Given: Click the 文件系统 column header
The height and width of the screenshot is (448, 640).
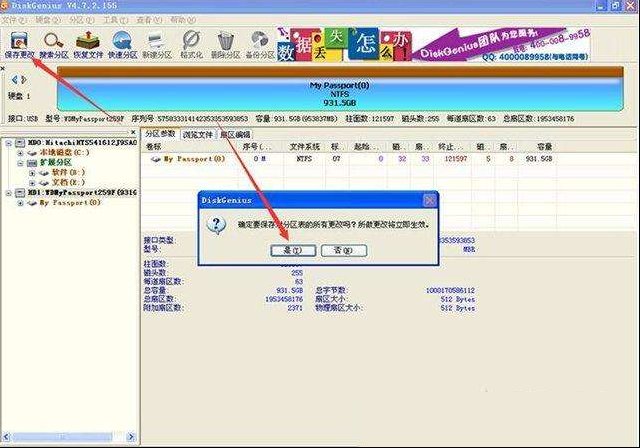Looking at the screenshot, I should 304,146.
